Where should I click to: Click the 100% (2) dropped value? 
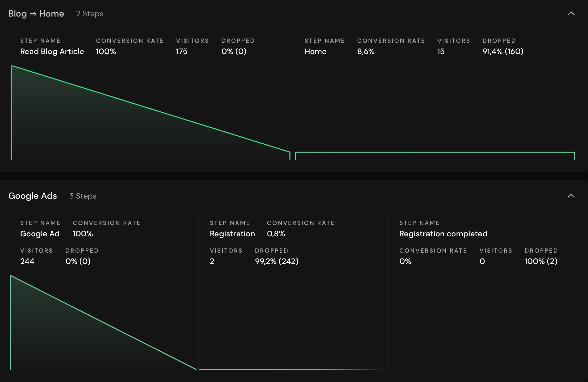541,261
